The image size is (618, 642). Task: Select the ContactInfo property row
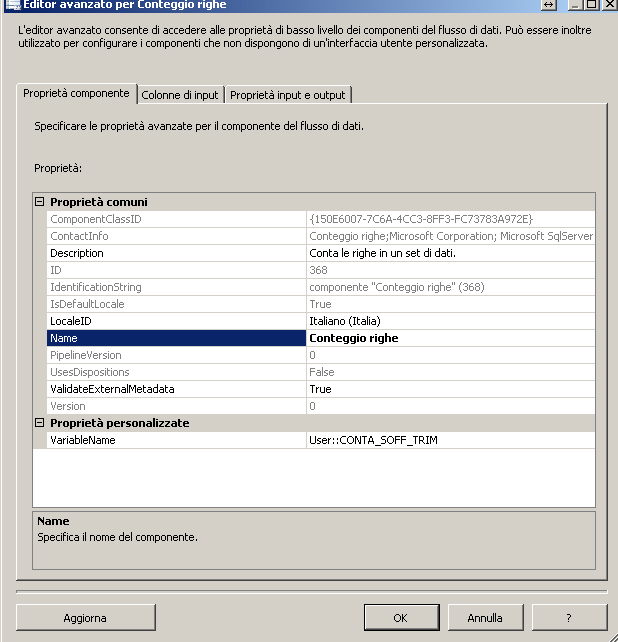(321, 236)
